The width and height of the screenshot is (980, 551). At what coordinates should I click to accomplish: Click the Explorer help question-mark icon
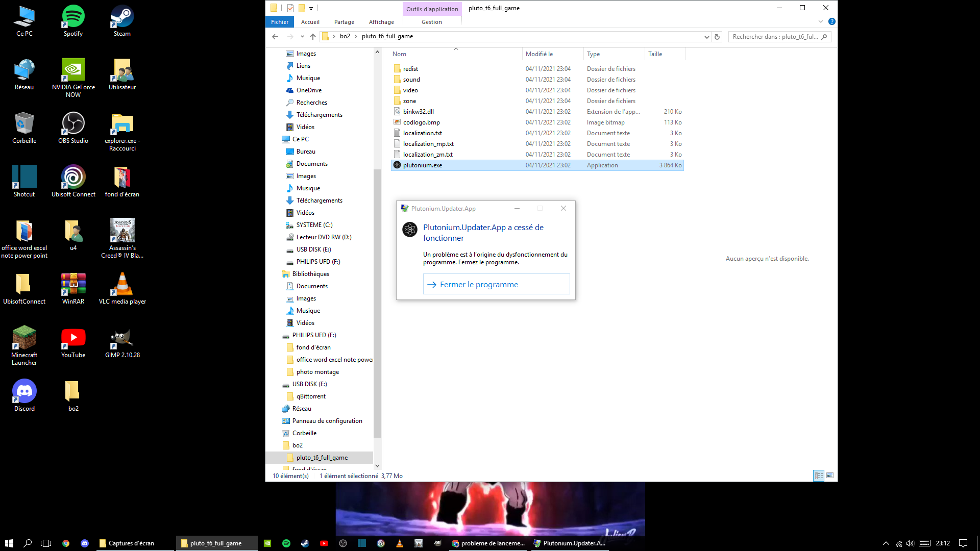click(832, 22)
